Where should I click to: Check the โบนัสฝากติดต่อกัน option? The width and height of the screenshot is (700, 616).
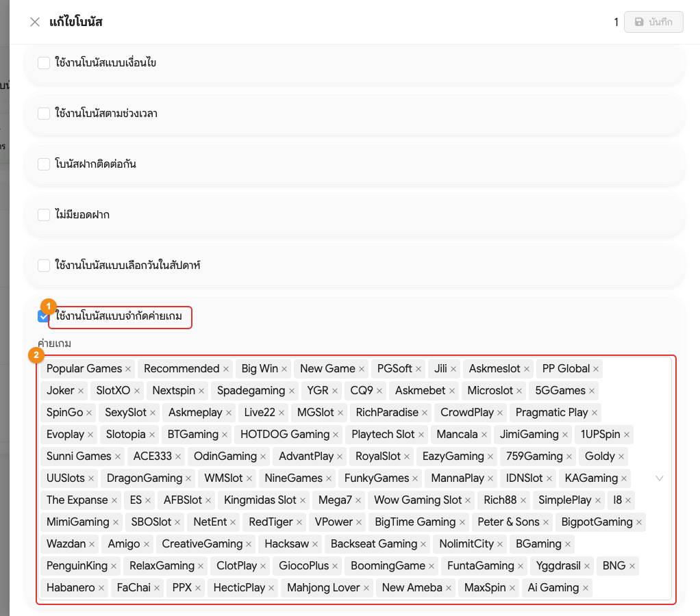44,164
